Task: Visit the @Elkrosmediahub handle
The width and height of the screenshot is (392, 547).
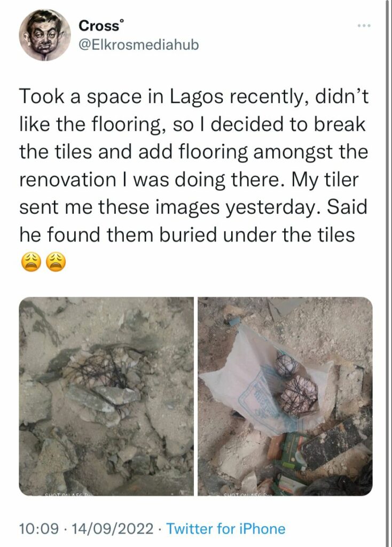Action: click(x=139, y=45)
